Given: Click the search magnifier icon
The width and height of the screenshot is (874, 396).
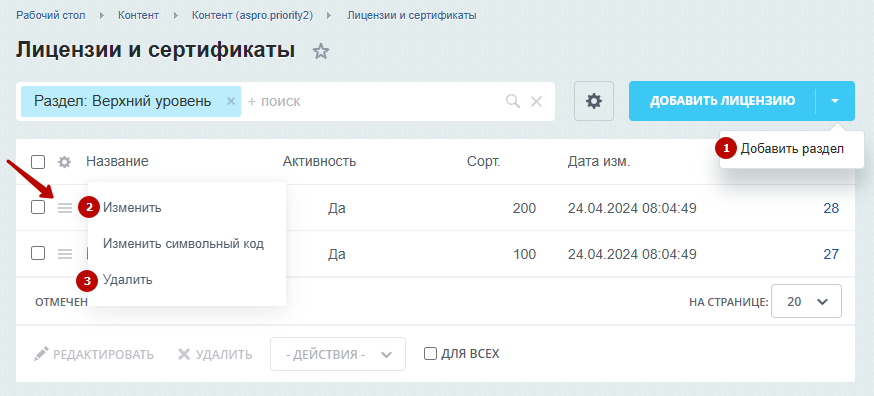Looking at the screenshot, I should pos(512,101).
